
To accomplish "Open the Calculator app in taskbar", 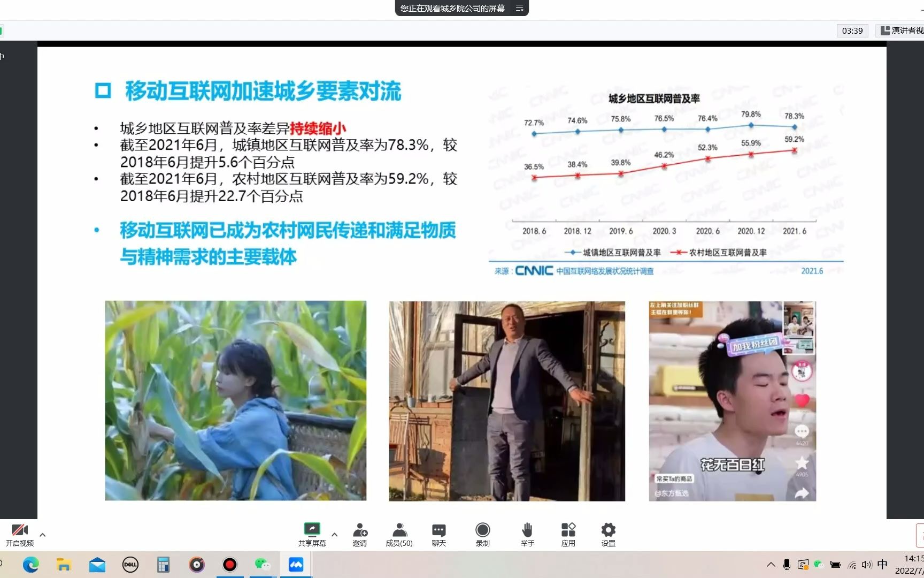I will (163, 565).
